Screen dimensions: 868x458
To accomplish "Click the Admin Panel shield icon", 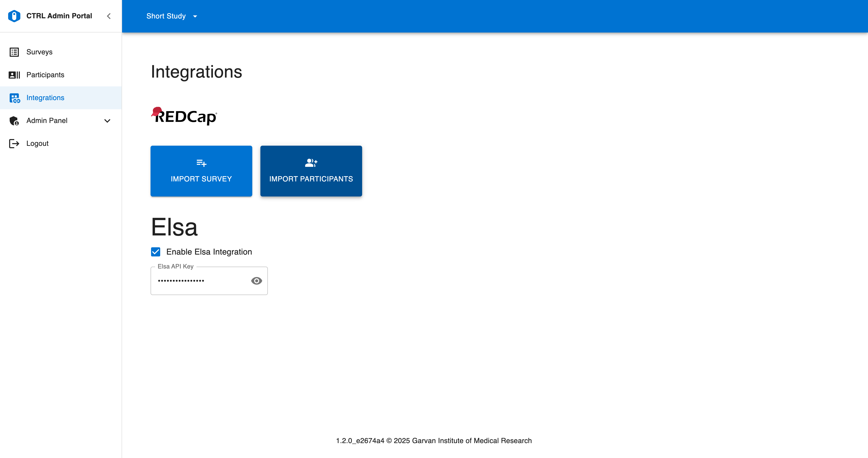I will coord(14,121).
